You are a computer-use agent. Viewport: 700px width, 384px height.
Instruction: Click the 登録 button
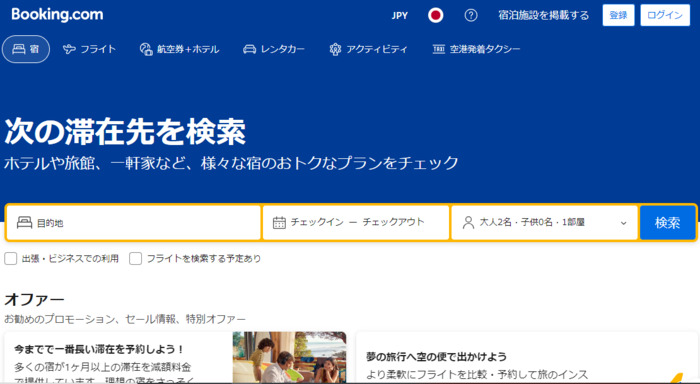[x=618, y=15]
